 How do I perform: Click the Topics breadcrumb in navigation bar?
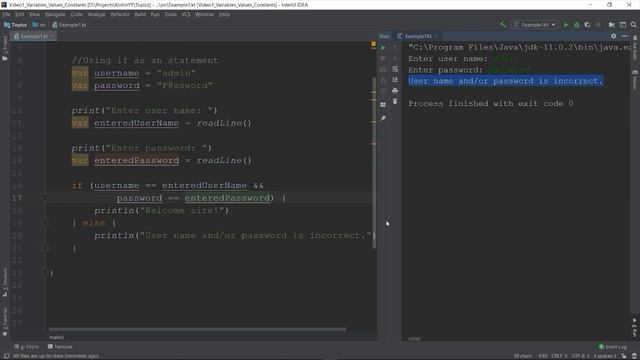pos(16,25)
